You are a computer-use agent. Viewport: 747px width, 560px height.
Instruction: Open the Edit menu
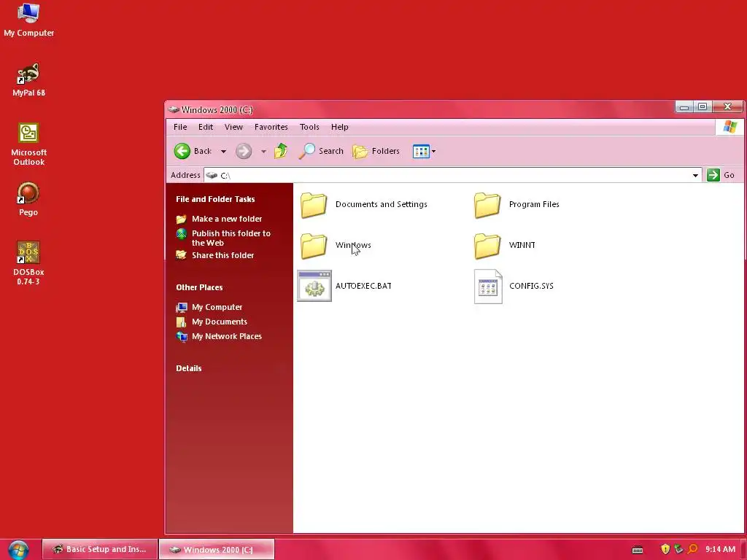[206, 127]
